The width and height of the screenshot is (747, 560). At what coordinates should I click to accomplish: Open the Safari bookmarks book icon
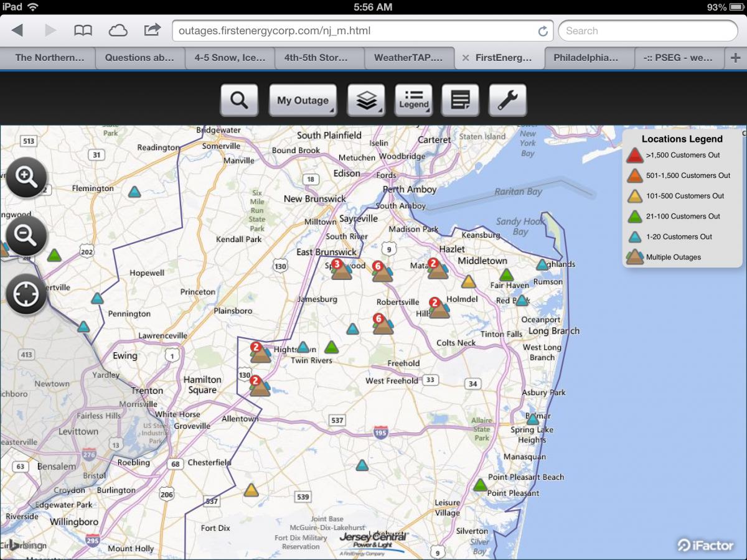(83, 30)
